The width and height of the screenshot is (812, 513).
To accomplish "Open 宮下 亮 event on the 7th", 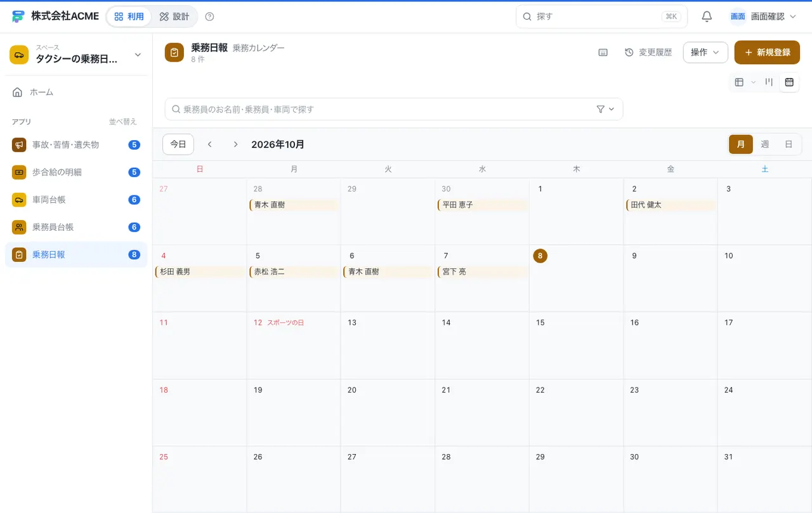I will pos(482,272).
